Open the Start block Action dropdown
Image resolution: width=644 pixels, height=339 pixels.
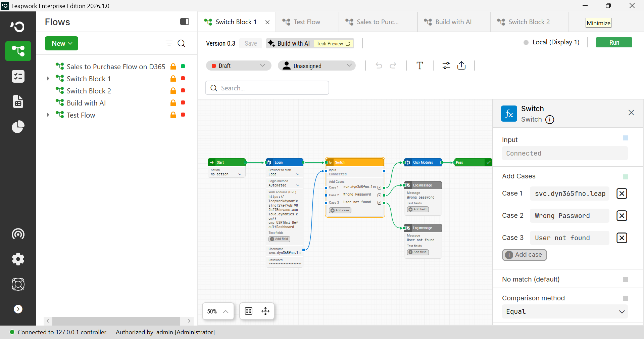(x=226, y=174)
